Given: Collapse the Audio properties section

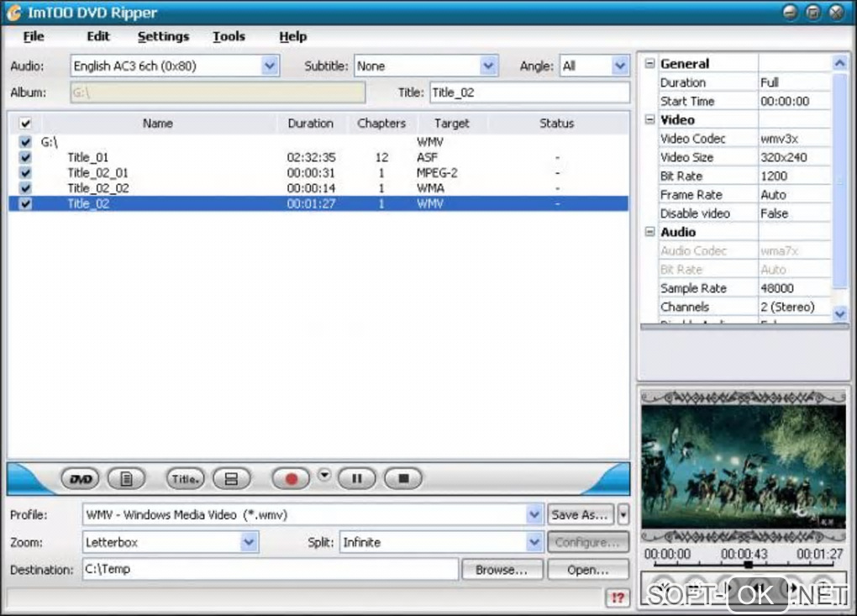Looking at the screenshot, I should click(x=649, y=232).
